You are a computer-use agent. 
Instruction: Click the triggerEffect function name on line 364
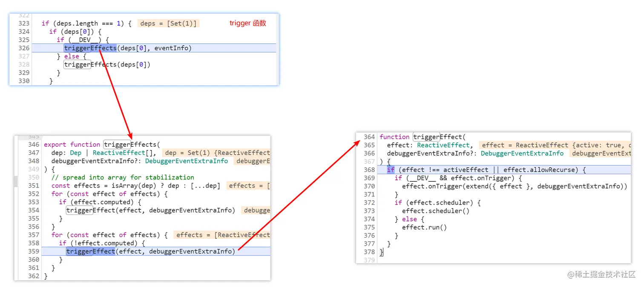437,137
